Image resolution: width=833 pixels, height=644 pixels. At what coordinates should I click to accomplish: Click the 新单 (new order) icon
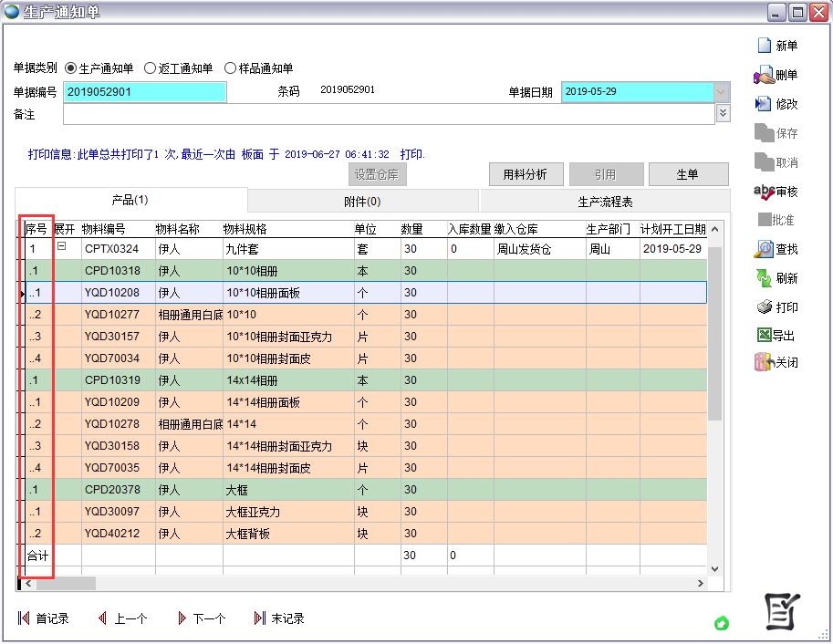click(764, 46)
